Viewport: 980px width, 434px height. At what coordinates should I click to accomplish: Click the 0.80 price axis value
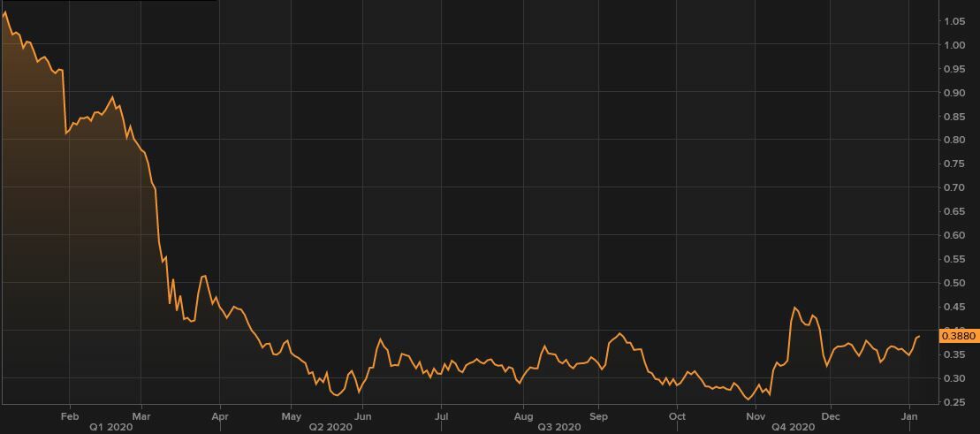click(x=953, y=140)
